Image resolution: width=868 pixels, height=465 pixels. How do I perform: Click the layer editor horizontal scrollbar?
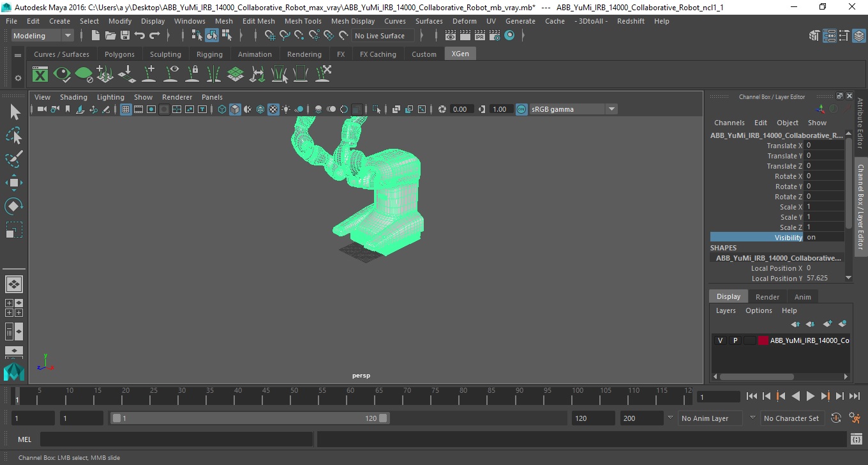tap(756, 377)
